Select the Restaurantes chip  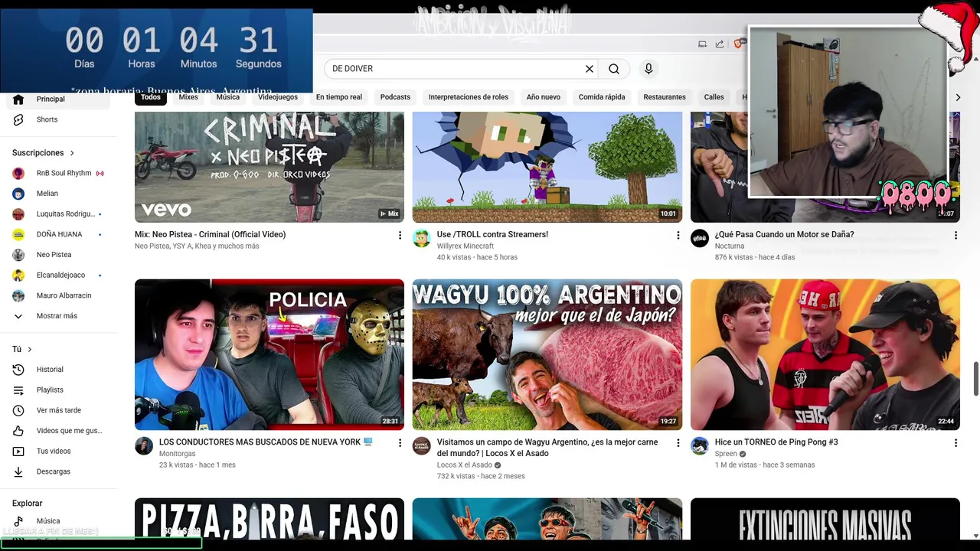pos(665,97)
